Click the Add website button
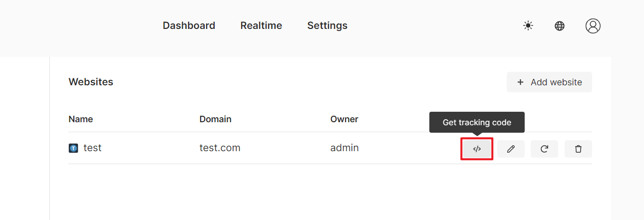 pos(549,82)
